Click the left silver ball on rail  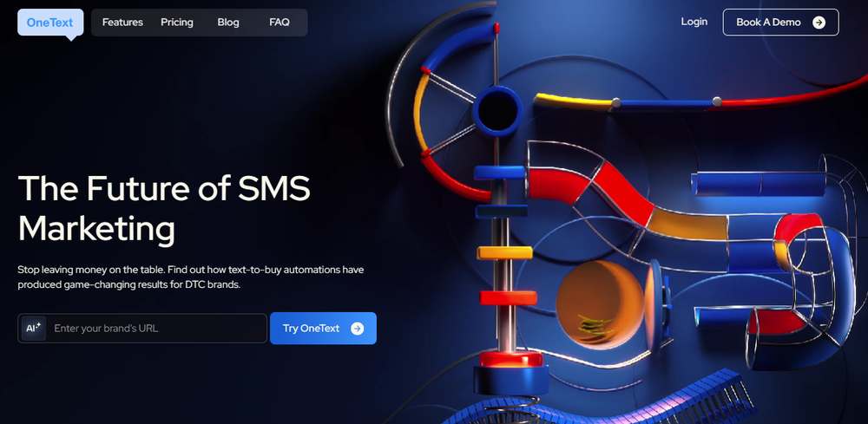[x=615, y=102]
